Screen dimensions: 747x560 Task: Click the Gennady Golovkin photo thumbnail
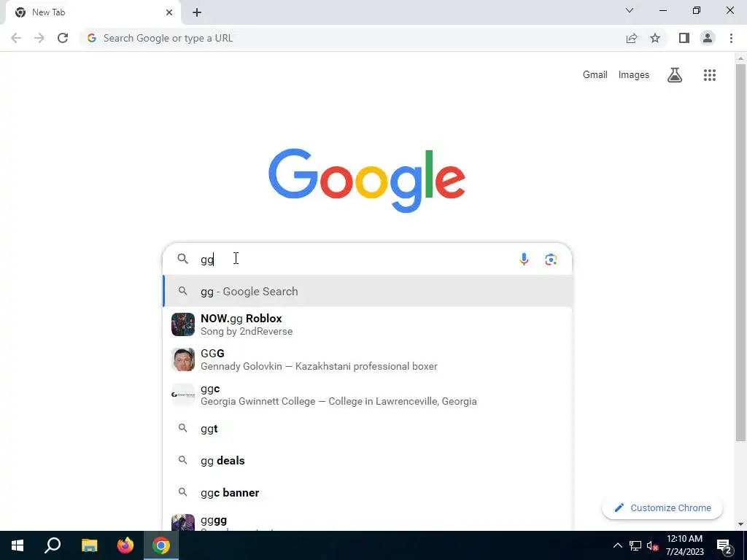[183, 359]
